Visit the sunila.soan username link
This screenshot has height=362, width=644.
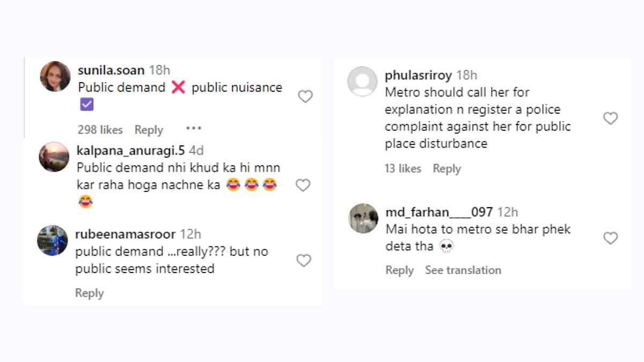(111, 70)
